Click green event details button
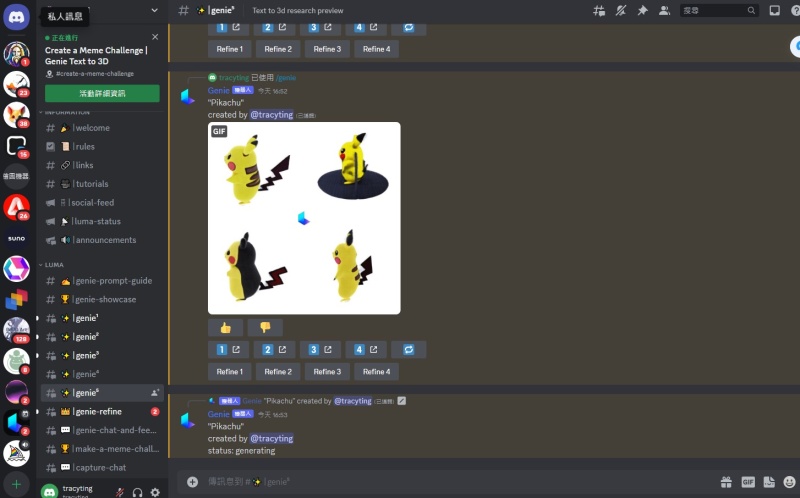 tap(102, 93)
